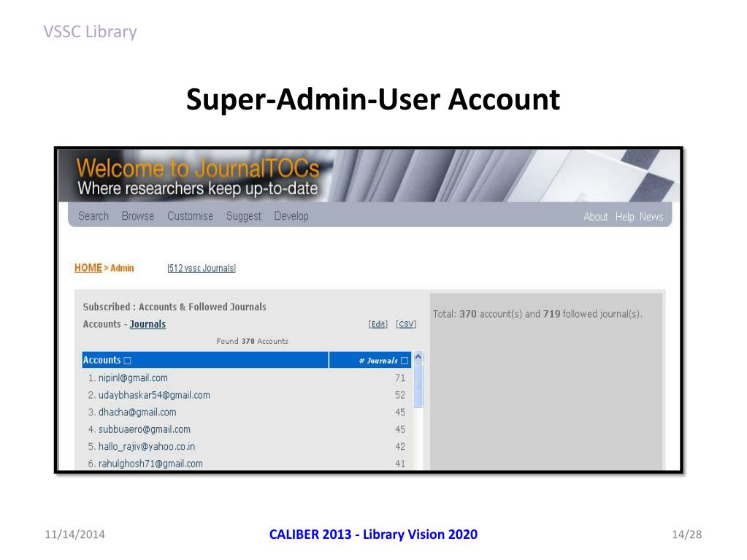
Task: Click the scrollbar up arrow
Action: [x=418, y=357]
